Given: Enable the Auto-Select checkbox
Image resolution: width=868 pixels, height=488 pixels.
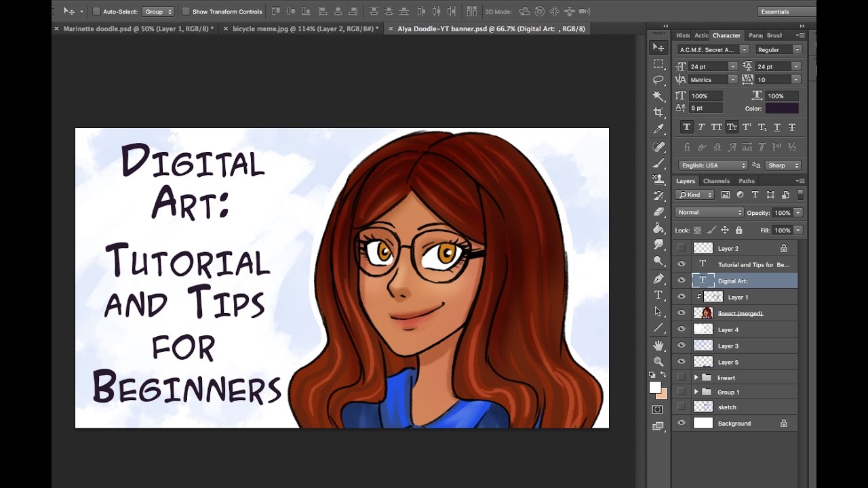Looking at the screenshot, I should pyautogui.click(x=96, y=12).
